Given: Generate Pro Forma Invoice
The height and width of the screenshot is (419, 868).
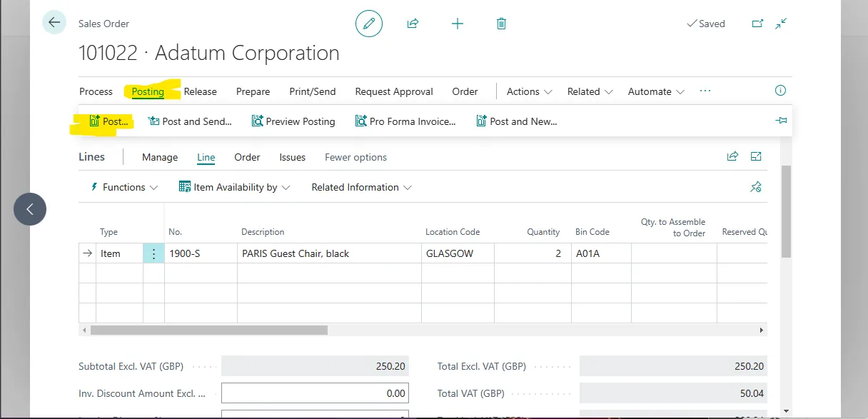Looking at the screenshot, I should click(405, 121).
